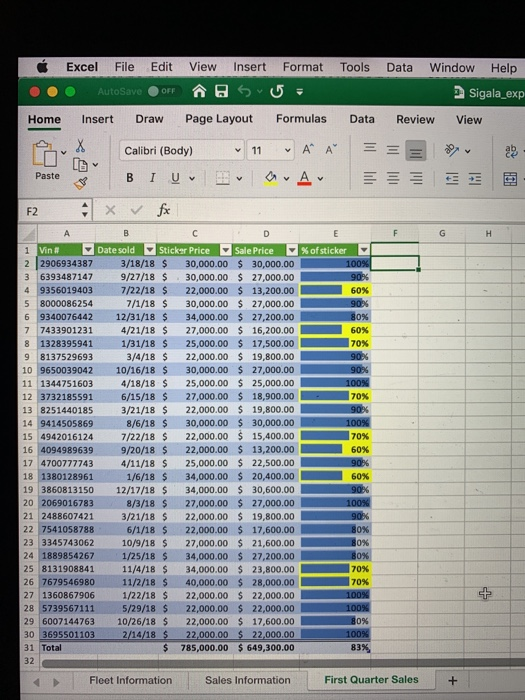Viewport: 525px width, 700px height.
Task: Cancel the formula bar entry
Action: [x=110, y=210]
